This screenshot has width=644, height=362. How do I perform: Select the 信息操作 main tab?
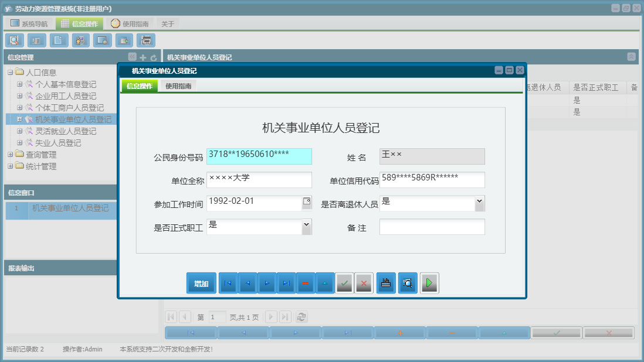[79, 24]
